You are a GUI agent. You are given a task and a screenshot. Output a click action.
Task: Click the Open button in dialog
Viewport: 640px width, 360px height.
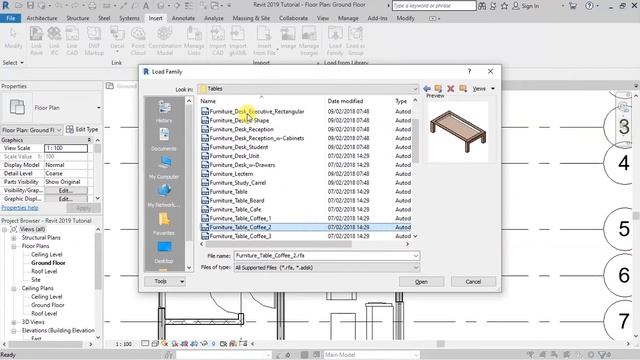[421, 282]
